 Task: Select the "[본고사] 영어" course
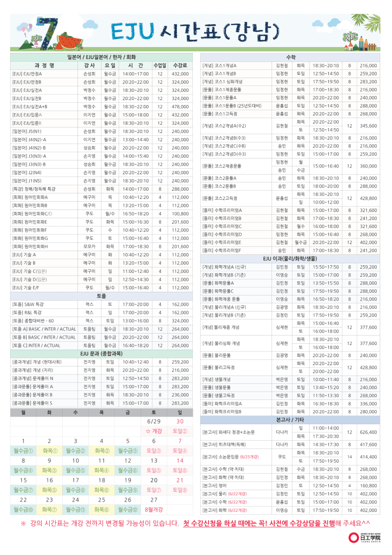214,486
